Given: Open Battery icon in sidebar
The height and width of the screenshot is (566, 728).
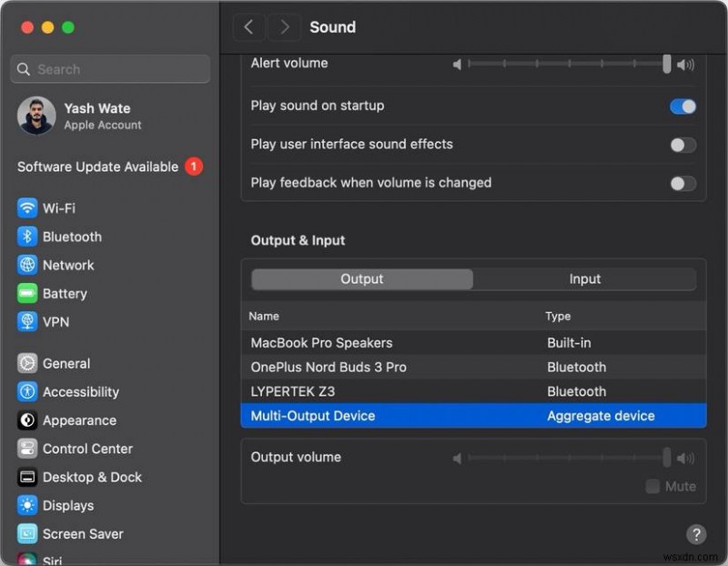Looking at the screenshot, I should (27, 293).
